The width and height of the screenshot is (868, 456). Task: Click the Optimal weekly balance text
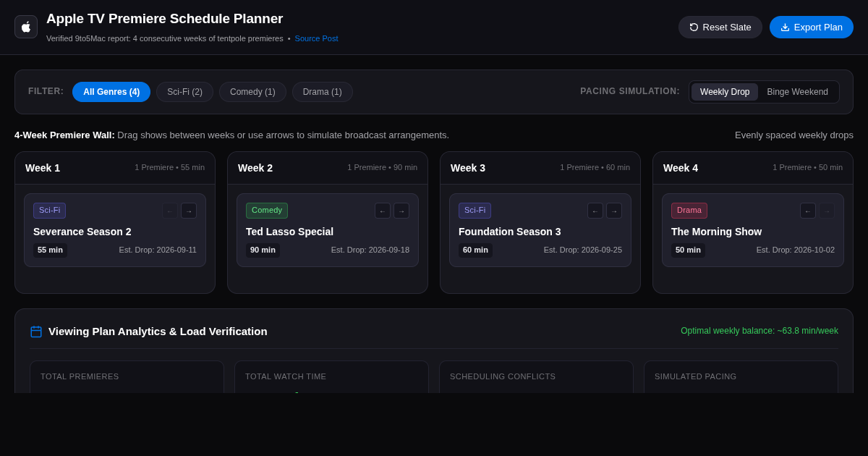[759, 331]
